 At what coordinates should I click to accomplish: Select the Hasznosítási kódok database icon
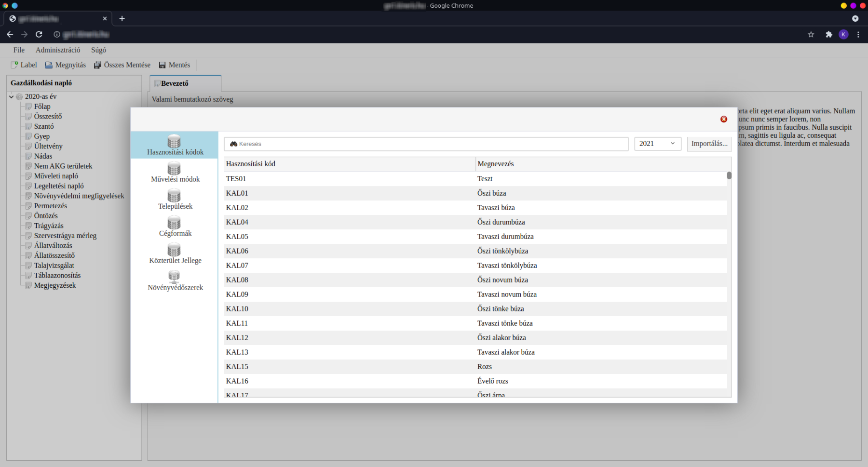click(x=174, y=142)
